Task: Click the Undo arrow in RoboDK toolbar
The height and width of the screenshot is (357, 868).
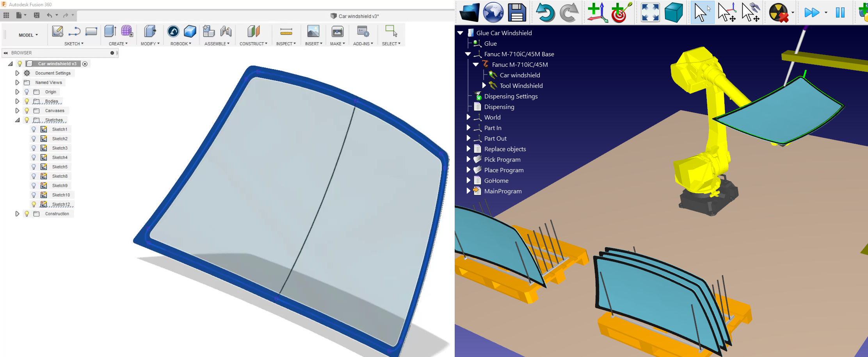Action: click(545, 12)
